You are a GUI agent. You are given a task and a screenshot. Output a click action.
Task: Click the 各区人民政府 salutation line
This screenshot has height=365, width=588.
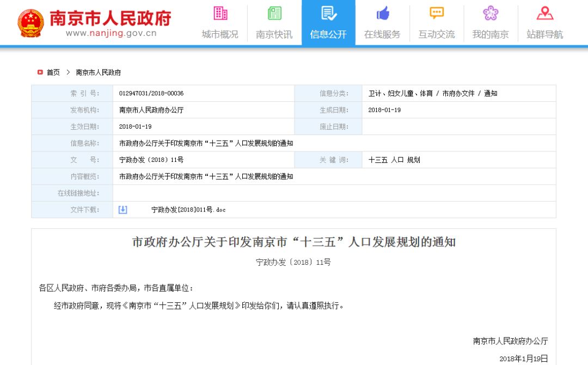(117, 288)
